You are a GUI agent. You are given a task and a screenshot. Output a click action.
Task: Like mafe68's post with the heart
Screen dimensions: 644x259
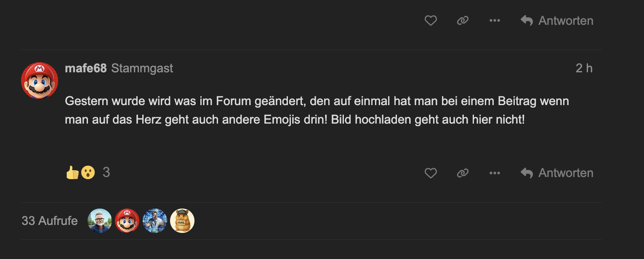(x=431, y=173)
